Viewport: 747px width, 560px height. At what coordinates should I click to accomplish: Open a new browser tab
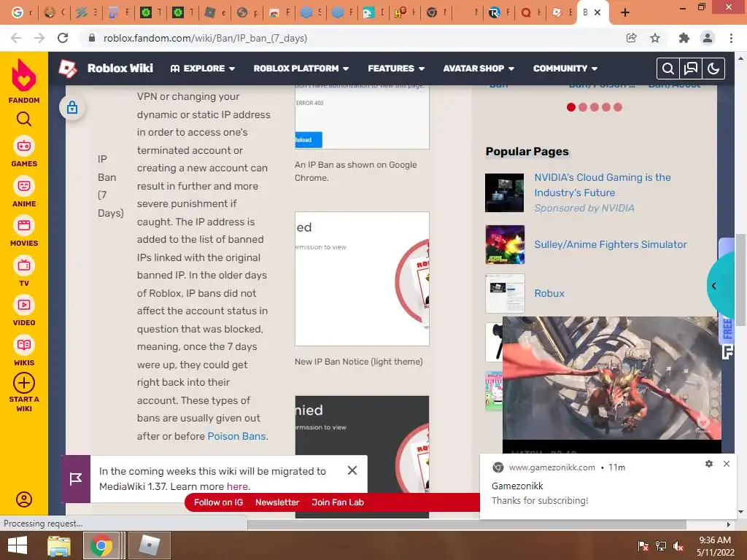pos(625,13)
